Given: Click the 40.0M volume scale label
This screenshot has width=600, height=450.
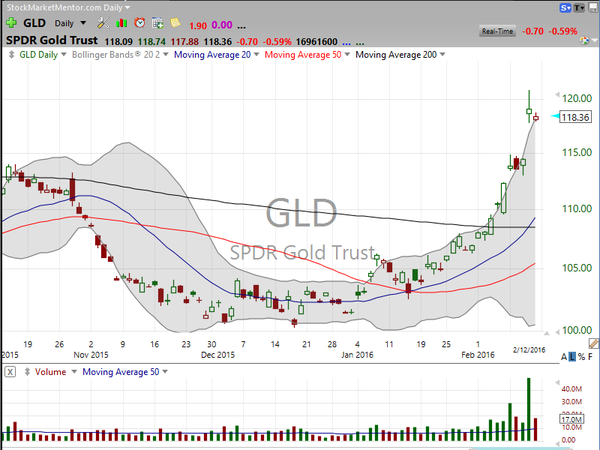Looking at the screenshot, I should pyautogui.click(x=571, y=389).
